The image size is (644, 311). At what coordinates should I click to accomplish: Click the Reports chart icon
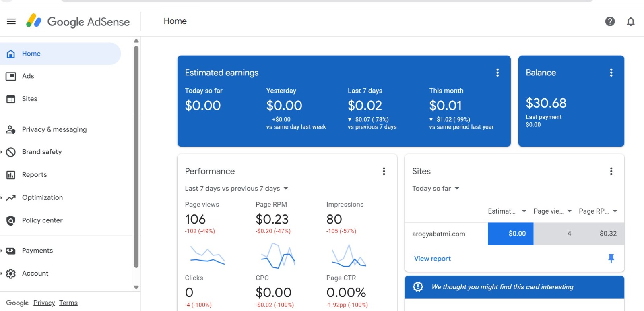pos(11,175)
